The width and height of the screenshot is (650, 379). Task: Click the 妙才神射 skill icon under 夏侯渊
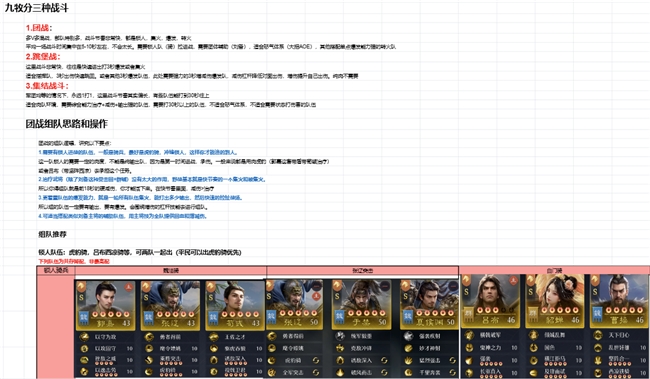coord(408,348)
